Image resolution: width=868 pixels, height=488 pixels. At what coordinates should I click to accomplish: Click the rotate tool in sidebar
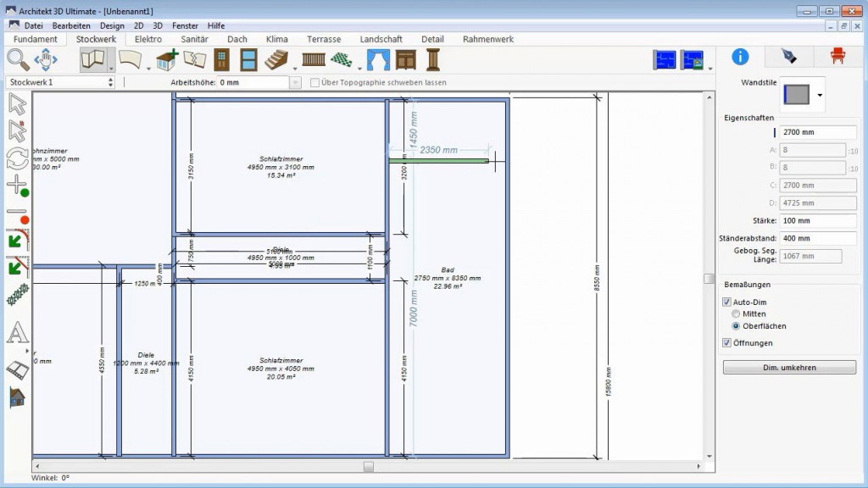tap(17, 158)
